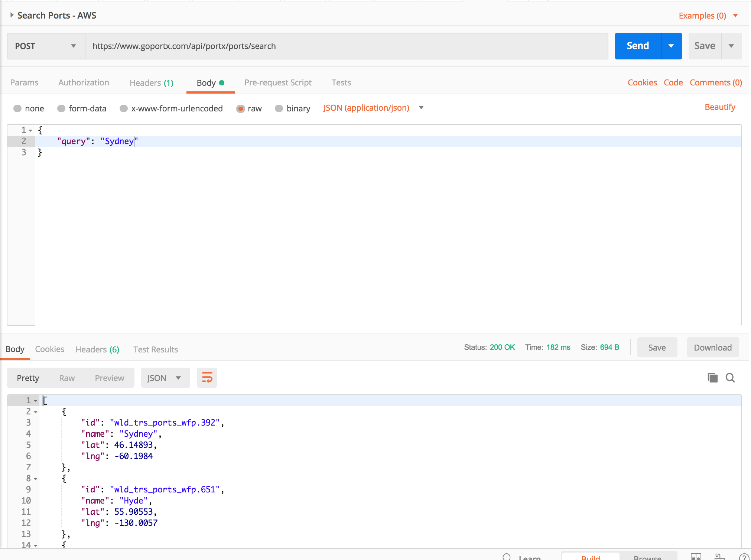Screen dimensions: 751x560
Task: Select binary body type
Action: click(279, 108)
